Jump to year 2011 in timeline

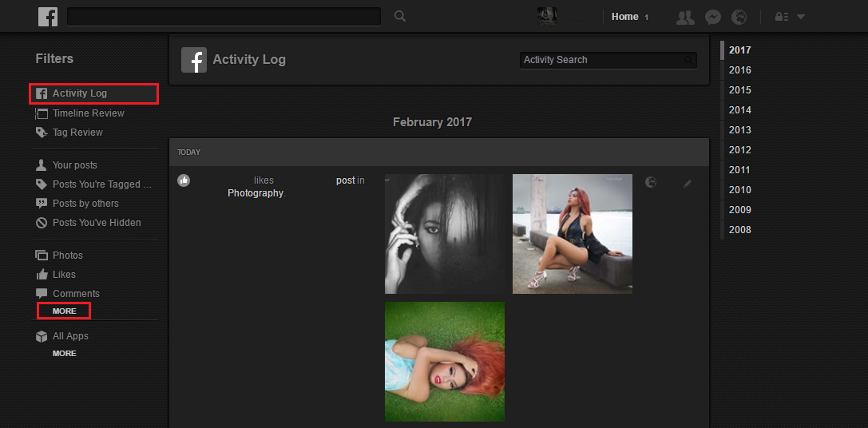coord(739,169)
